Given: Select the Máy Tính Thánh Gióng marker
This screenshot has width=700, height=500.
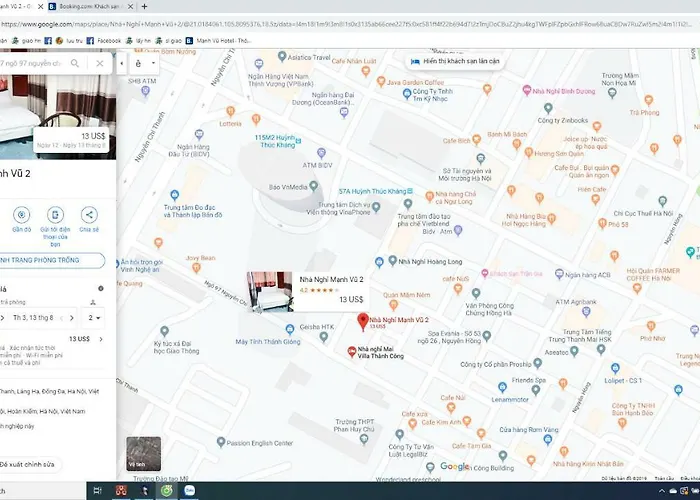Looking at the screenshot, I should coord(290,329).
